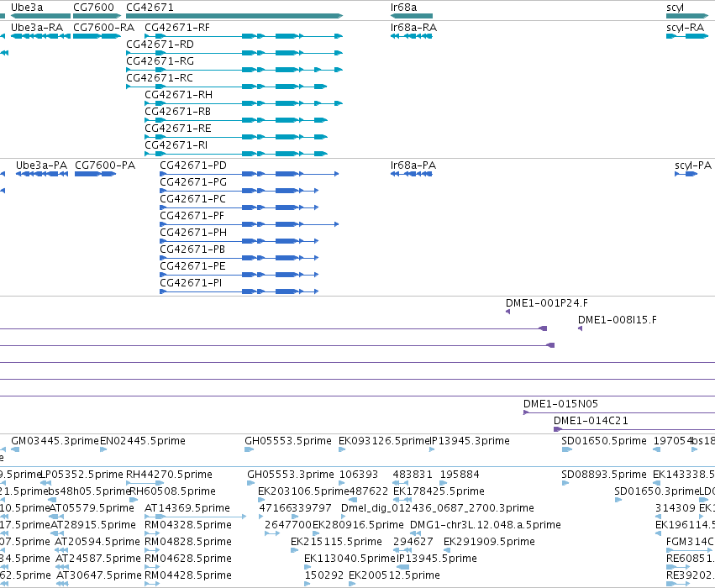Click EST AT30647.5prime

(99, 575)
